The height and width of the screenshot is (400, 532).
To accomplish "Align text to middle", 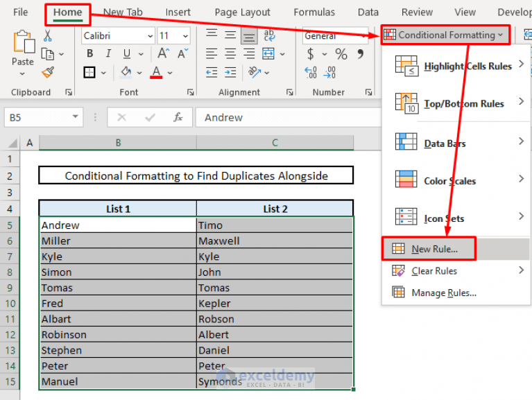I will tap(230, 35).
